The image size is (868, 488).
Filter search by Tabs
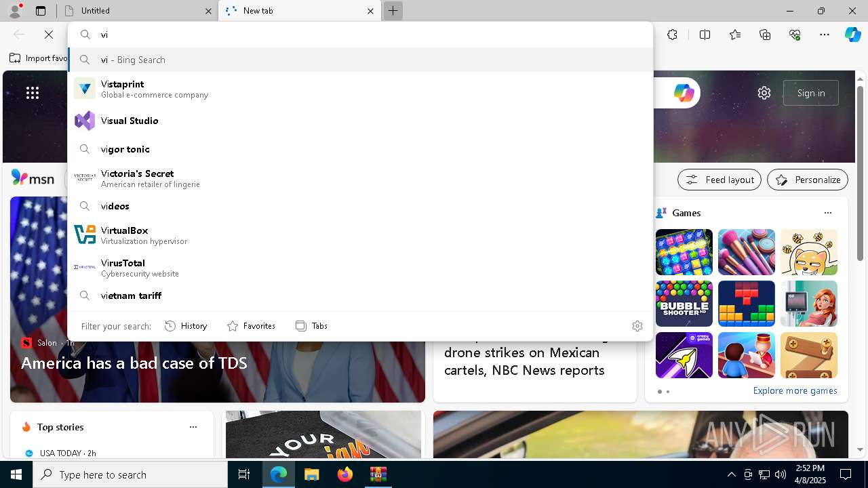(x=312, y=326)
